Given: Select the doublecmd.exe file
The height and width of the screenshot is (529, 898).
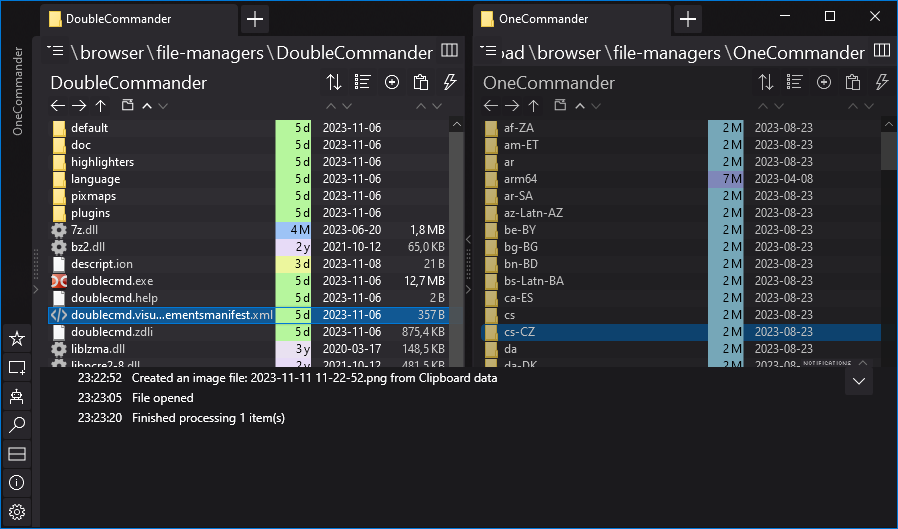Looking at the screenshot, I should (x=112, y=281).
